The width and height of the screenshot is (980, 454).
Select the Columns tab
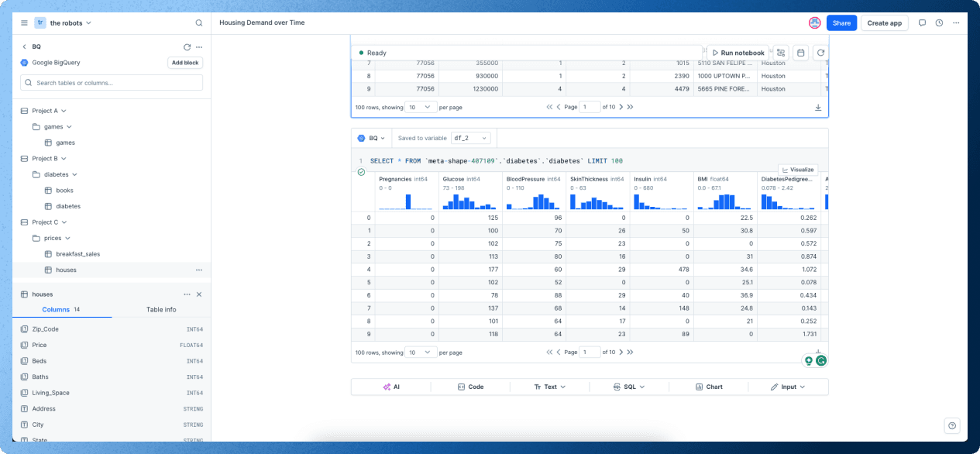click(61, 309)
